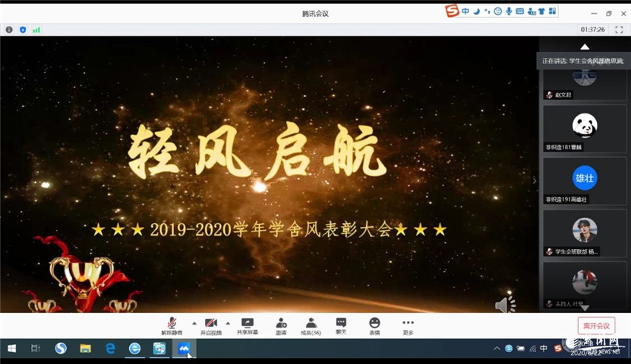The height and width of the screenshot is (364, 631).
Task: Enter full screen mode icon
Action: tap(619, 30)
